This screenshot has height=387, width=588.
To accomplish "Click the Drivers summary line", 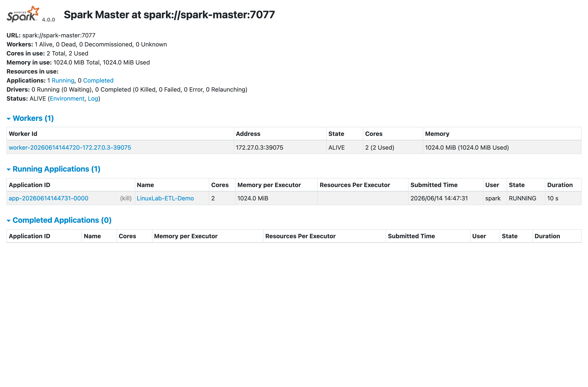I will (x=127, y=89).
